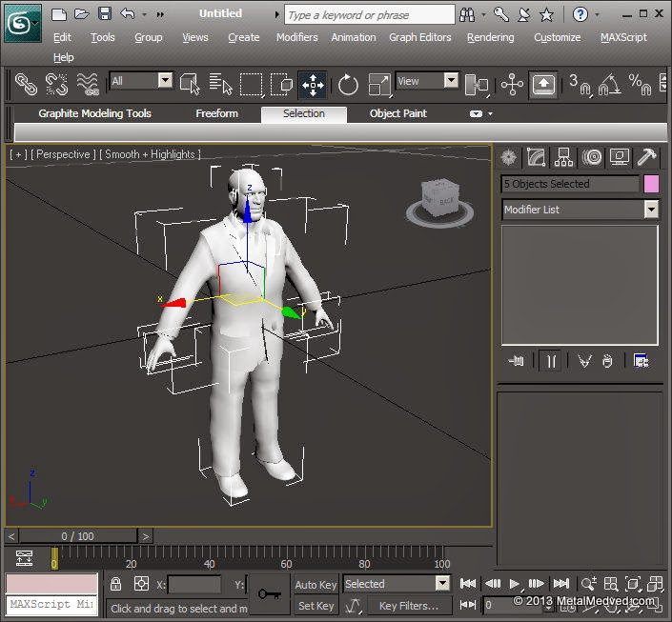Click the Select and Link chain icon
The image size is (672, 622).
tap(26, 85)
